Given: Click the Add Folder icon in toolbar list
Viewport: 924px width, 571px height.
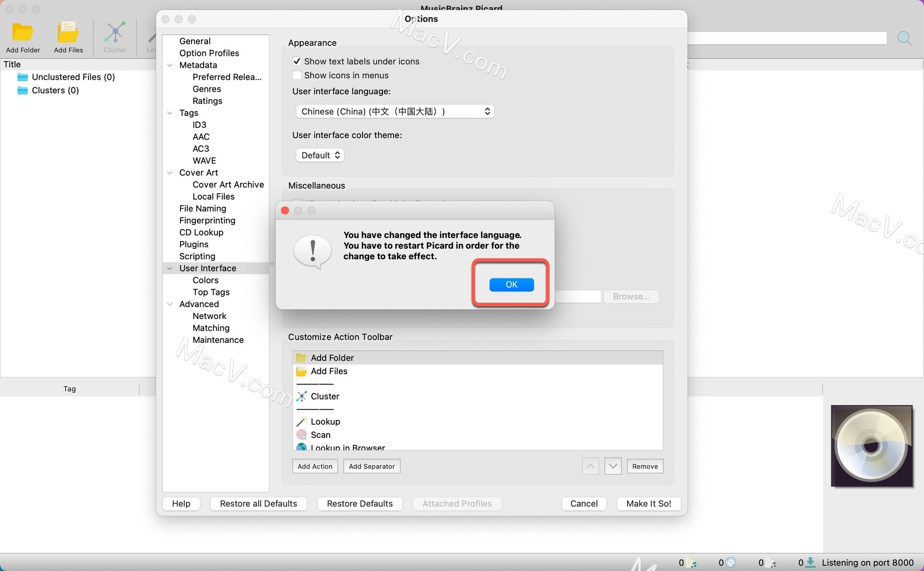Looking at the screenshot, I should pos(301,358).
